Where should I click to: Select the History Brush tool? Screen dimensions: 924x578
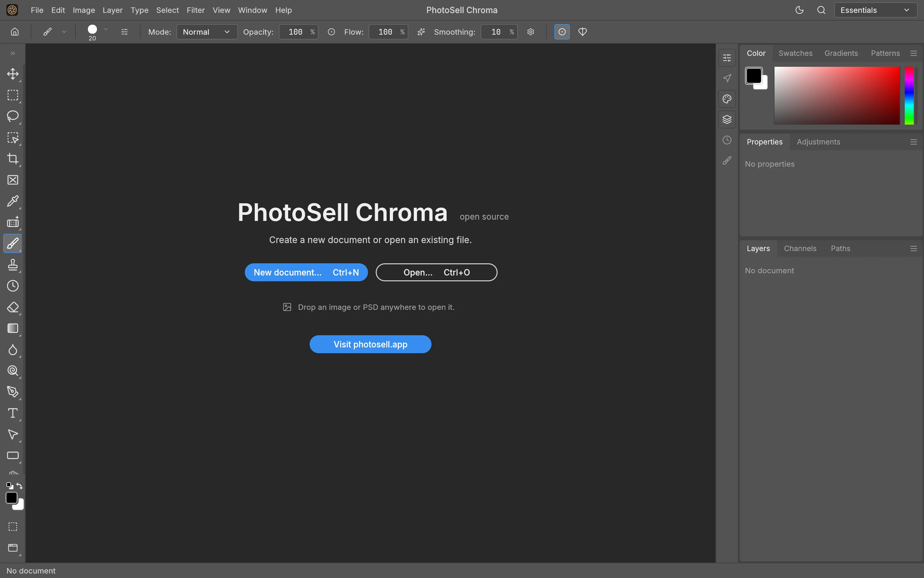(13, 286)
